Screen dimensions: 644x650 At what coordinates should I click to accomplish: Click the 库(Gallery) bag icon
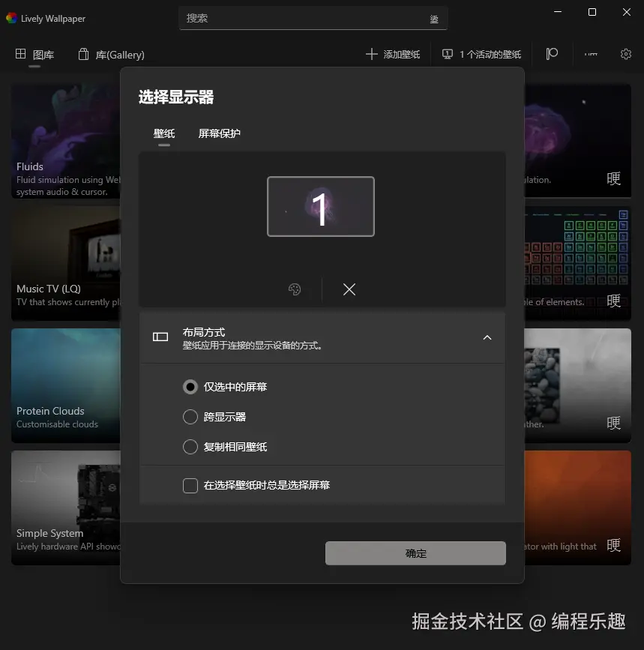pyautogui.click(x=83, y=54)
